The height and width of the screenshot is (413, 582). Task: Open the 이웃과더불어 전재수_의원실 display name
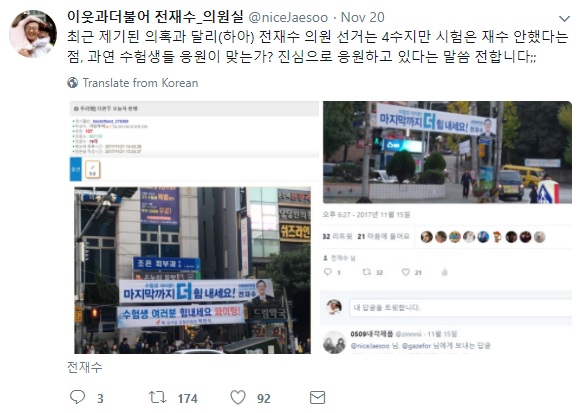click(155, 17)
